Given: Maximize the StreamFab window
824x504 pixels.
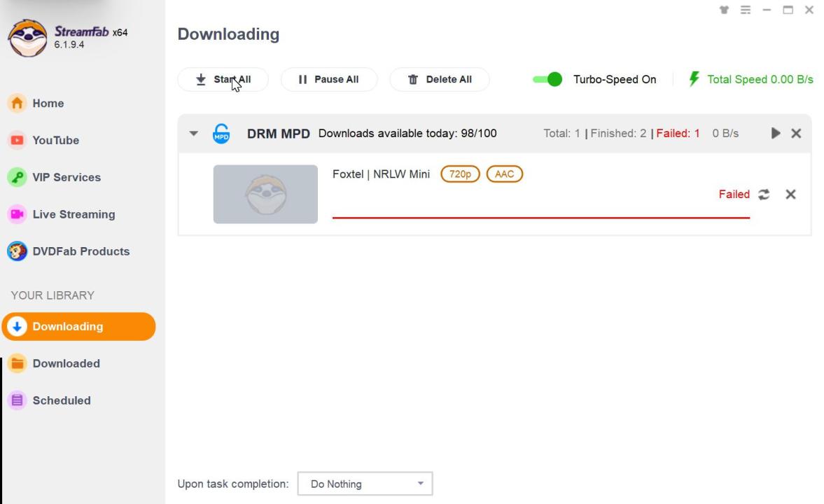Looking at the screenshot, I should pyautogui.click(x=788, y=10).
